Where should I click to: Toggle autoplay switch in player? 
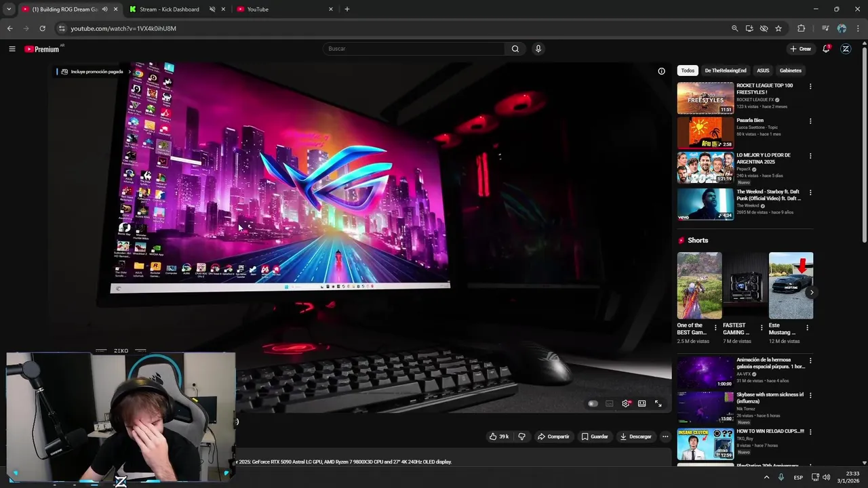coord(593,403)
